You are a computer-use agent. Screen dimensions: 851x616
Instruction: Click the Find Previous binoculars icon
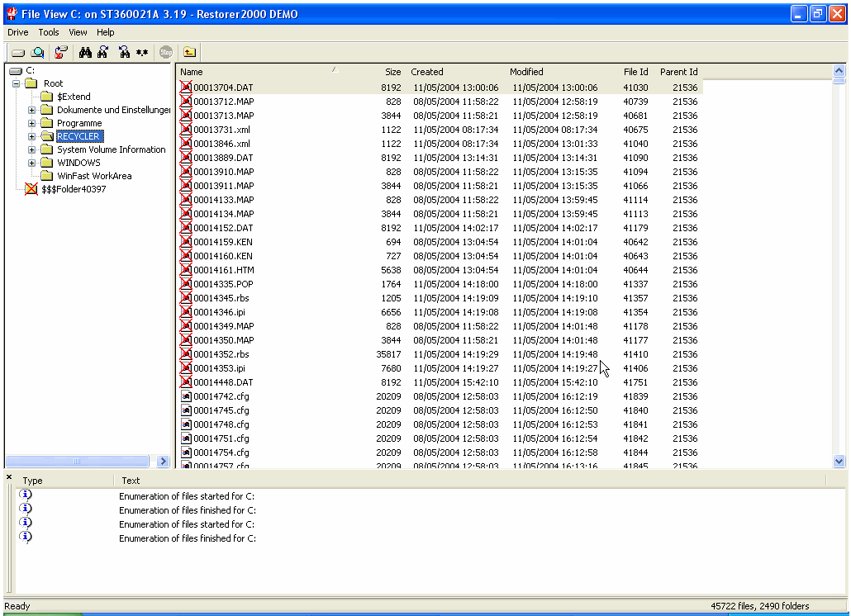(124, 53)
